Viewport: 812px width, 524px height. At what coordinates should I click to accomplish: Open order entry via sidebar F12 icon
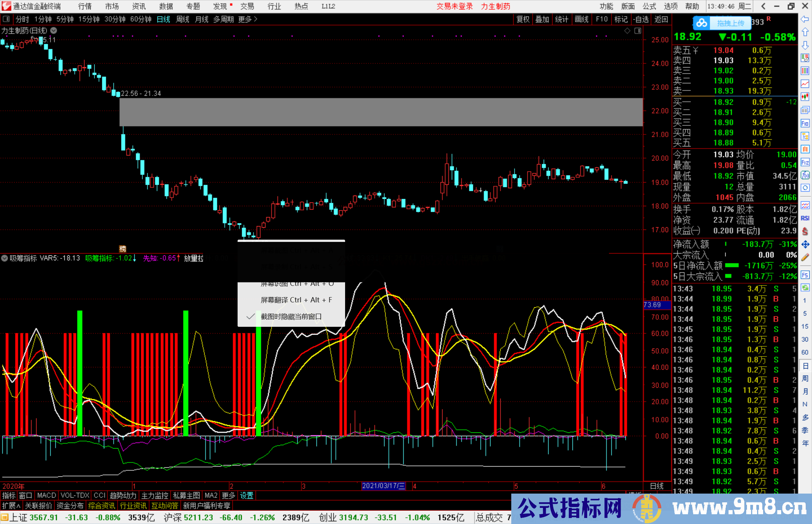805,162
